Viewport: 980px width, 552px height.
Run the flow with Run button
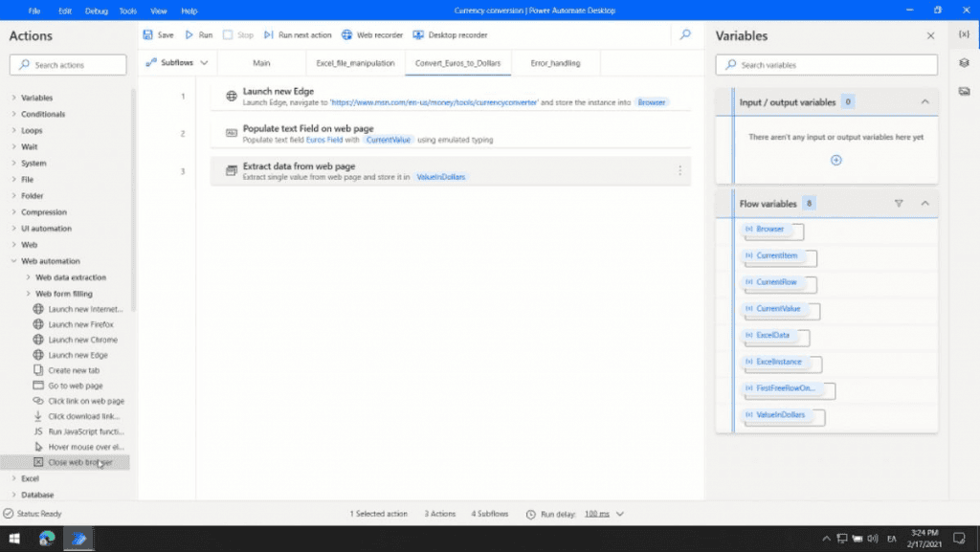(x=199, y=35)
